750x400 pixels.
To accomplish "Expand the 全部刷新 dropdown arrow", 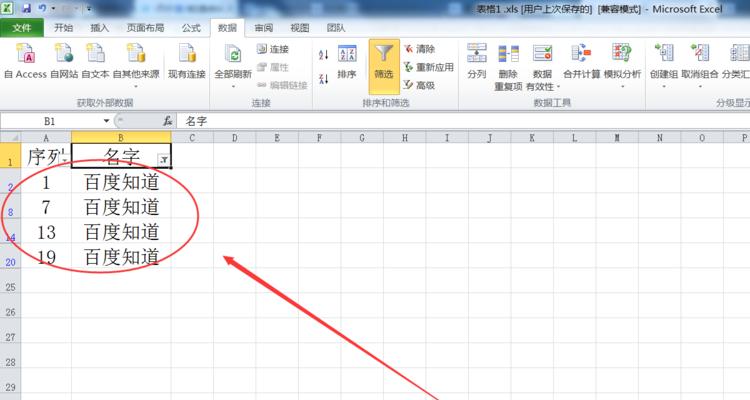I will point(233,87).
